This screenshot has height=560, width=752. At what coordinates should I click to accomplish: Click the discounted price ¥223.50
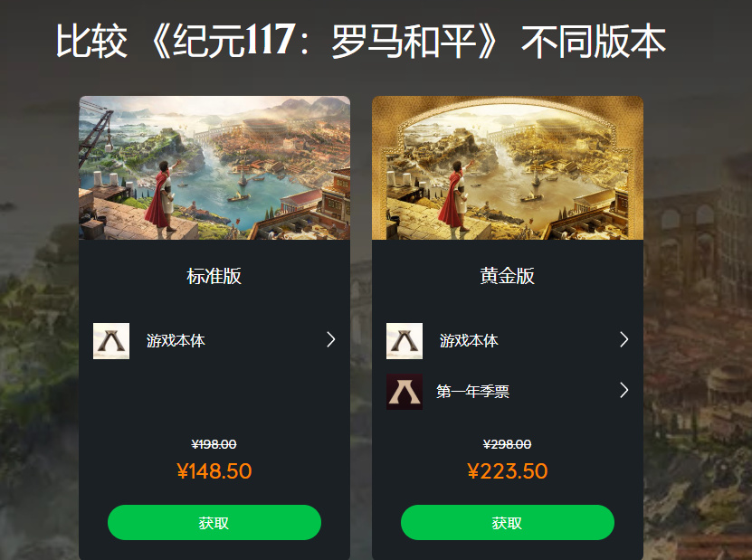click(508, 470)
